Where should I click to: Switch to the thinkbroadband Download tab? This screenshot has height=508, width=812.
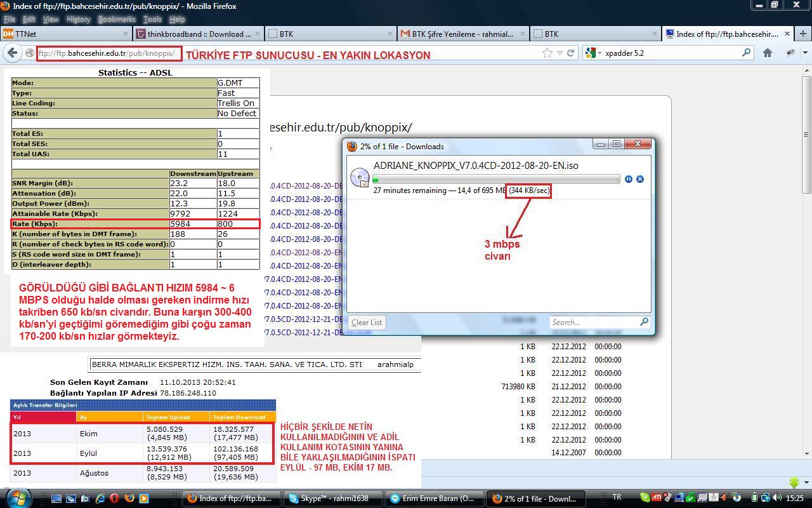[198, 34]
